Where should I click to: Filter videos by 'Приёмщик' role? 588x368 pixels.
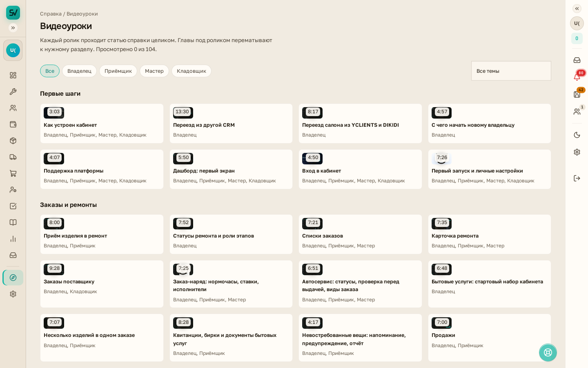click(118, 71)
